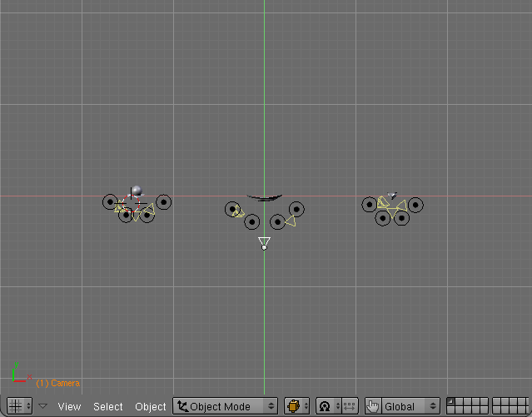The height and width of the screenshot is (417, 532).
Task: Open the pivot point selector
Action: pos(328,406)
